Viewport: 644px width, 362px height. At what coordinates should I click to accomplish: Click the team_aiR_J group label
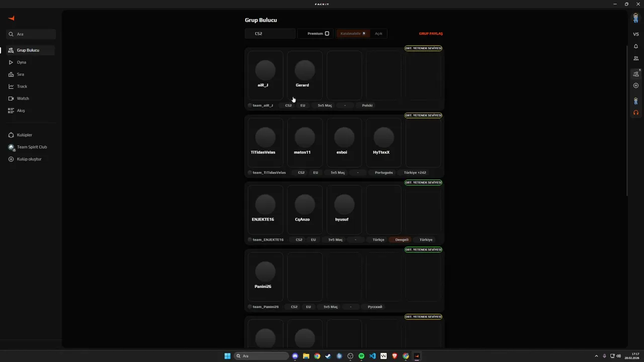[x=263, y=106]
